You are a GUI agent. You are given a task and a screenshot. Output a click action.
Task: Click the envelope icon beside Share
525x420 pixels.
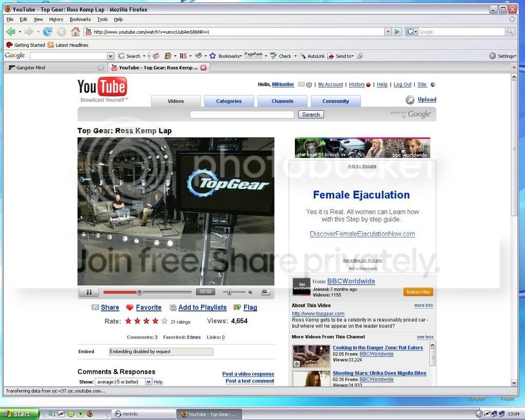pos(95,307)
